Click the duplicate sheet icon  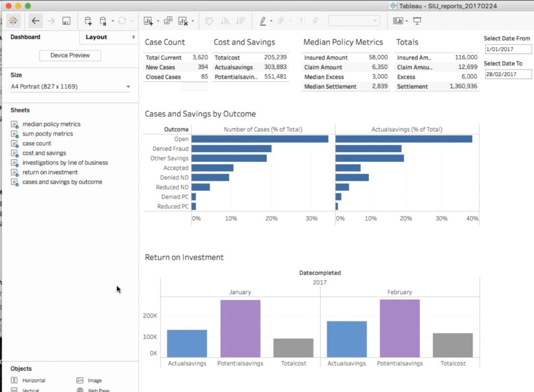click(x=168, y=21)
